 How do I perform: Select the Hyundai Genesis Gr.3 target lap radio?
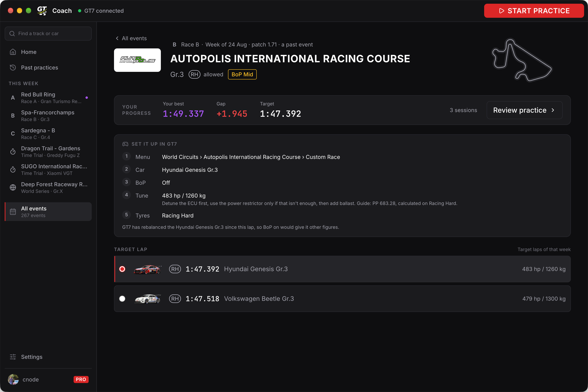(x=122, y=269)
